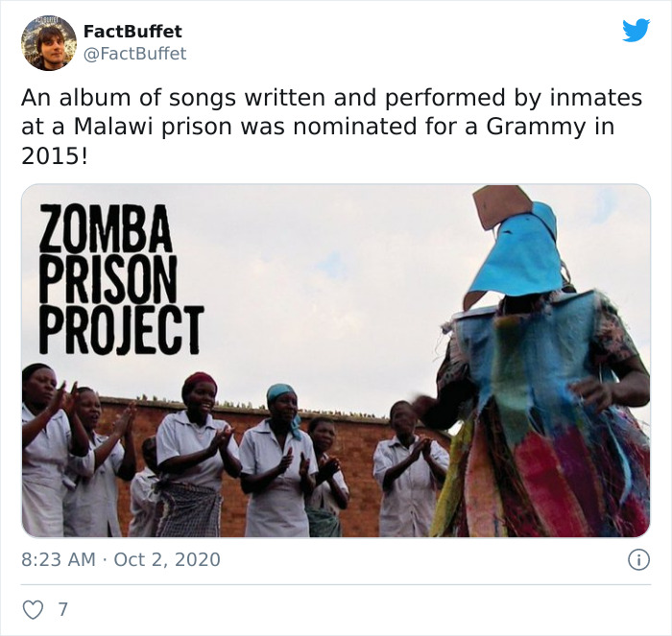Click the woman with the red headwrap

pyautogui.click(x=195, y=454)
